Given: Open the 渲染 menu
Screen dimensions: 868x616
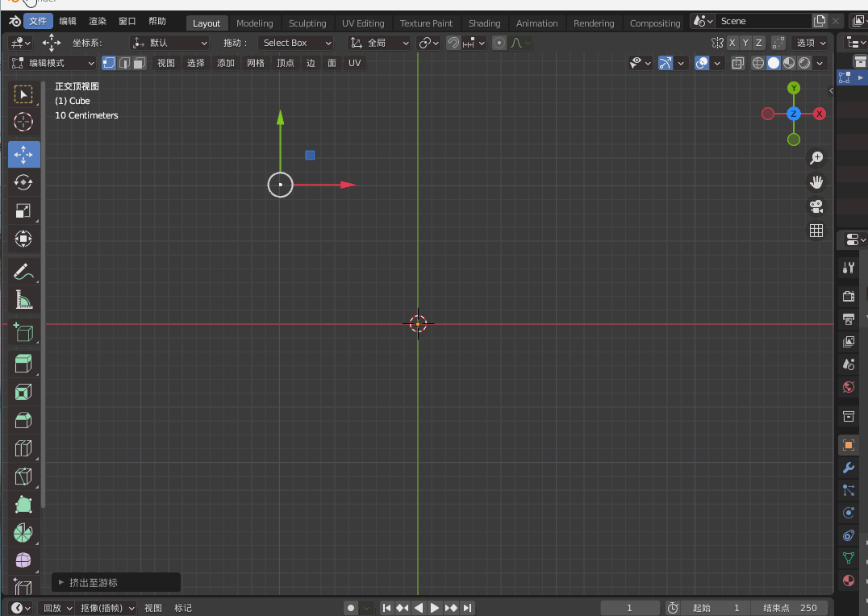Looking at the screenshot, I should coord(98,21).
